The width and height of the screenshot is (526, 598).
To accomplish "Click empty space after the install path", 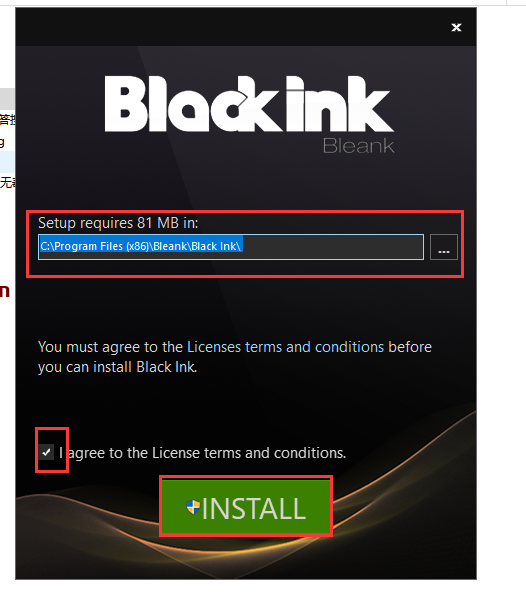I will [333, 247].
